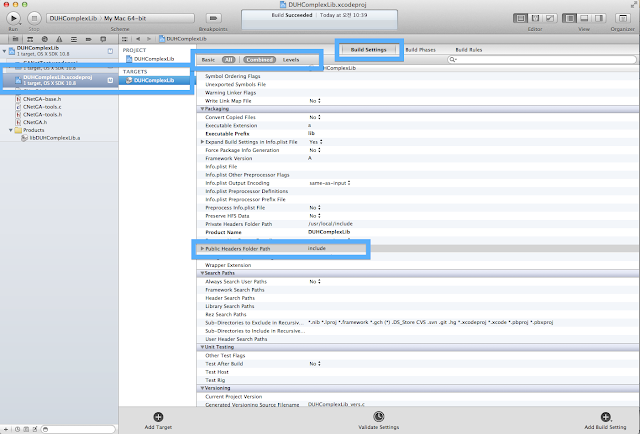The height and width of the screenshot is (434, 640).
Task: Toggle the Debug area visibility
Action: point(584,18)
